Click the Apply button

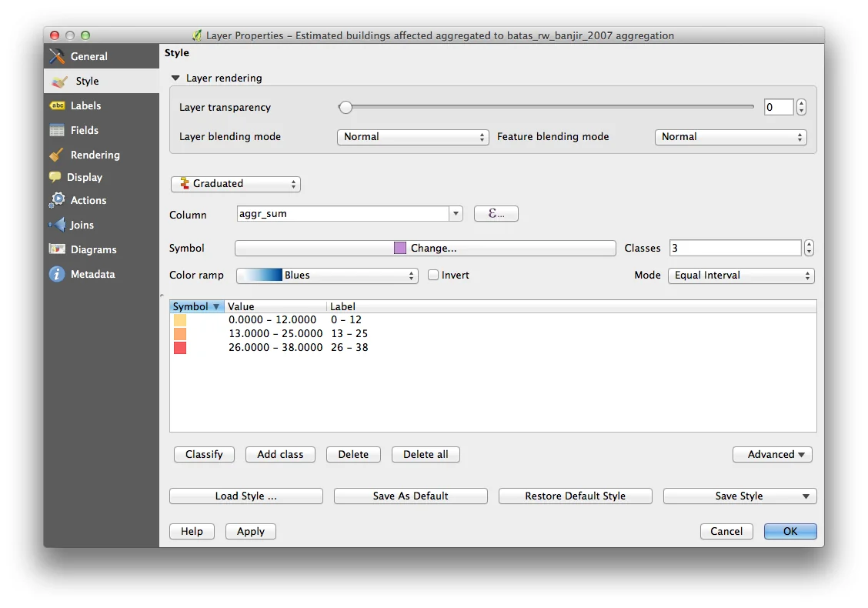(x=250, y=531)
